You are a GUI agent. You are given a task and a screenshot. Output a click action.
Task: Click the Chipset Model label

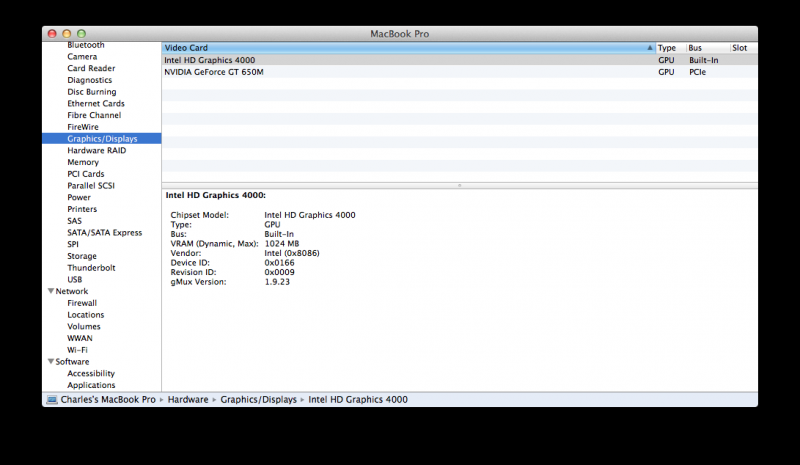pyautogui.click(x=199, y=215)
